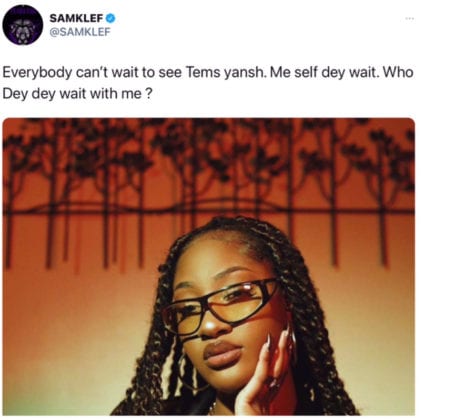Image resolution: width=466 pixels, height=420 pixels.
Task: Open SAMKLEF's round profile avatar
Action: (x=23, y=25)
